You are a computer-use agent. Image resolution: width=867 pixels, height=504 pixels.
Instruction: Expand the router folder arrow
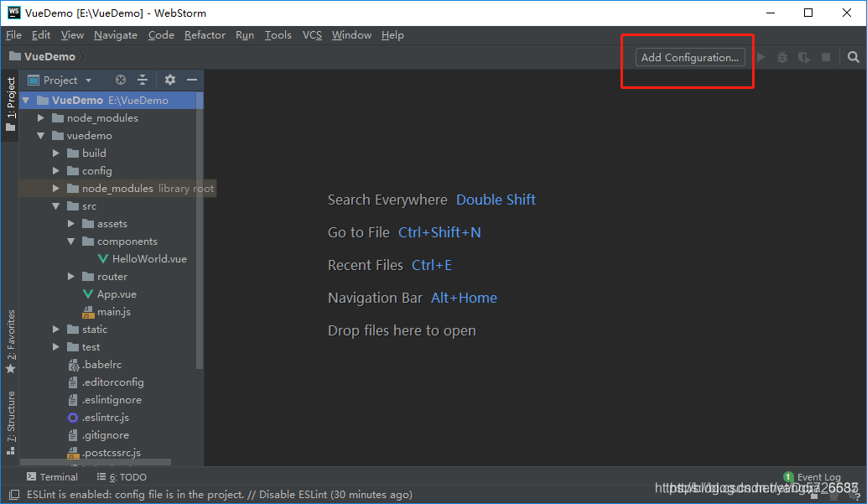click(x=70, y=277)
